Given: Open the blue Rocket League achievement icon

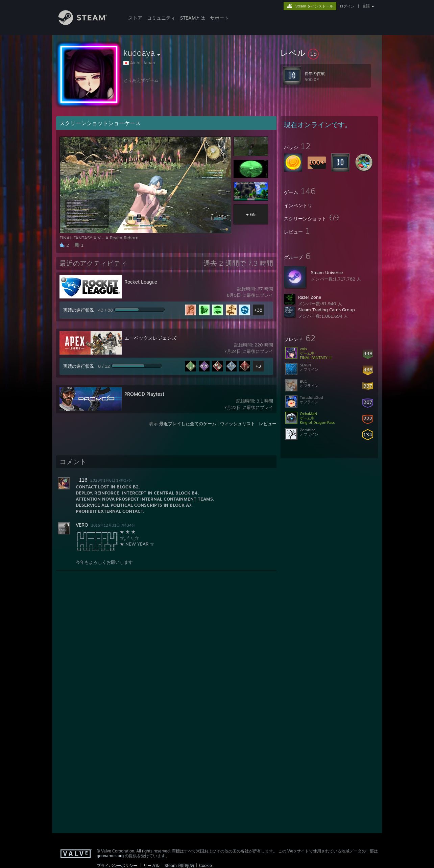Looking at the screenshot, I should 245,310.
